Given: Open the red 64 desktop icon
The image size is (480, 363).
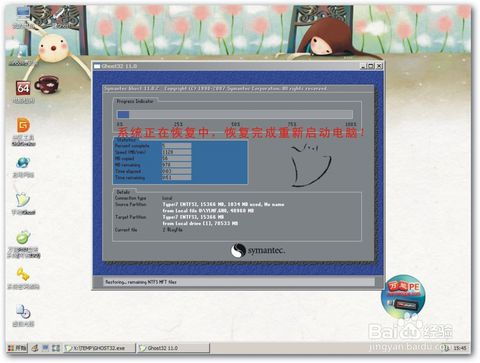Looking at the screenshot, I should pos(23,88).
